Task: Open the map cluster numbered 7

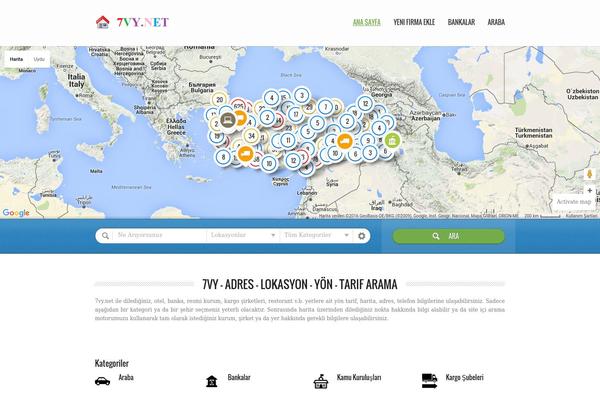Action: [x=326, y=107]
